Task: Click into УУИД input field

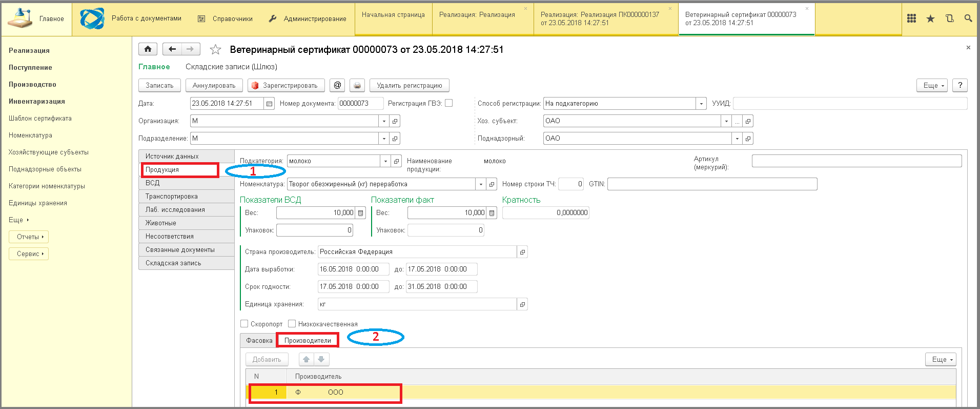Action: tap(850, 104)
